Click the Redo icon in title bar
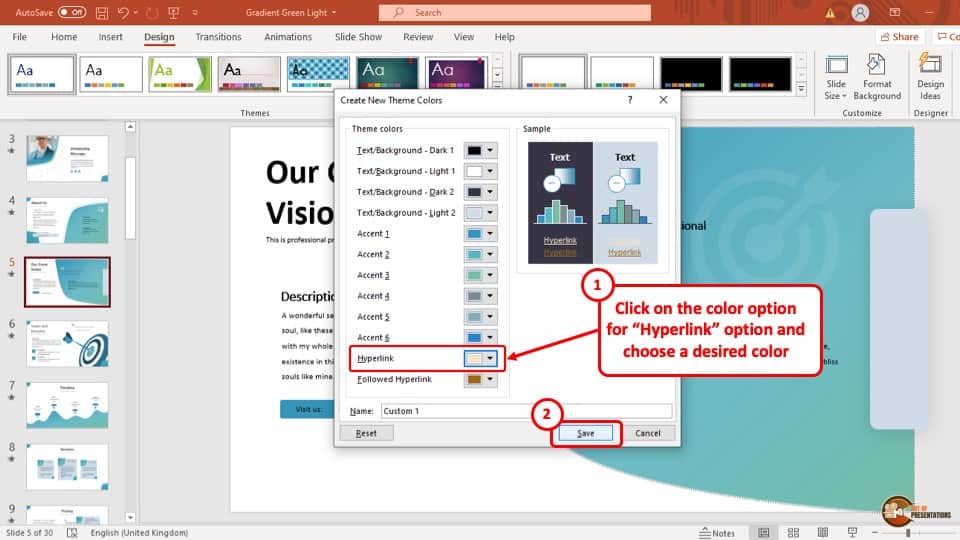The image size is (960, 540). 152,12
